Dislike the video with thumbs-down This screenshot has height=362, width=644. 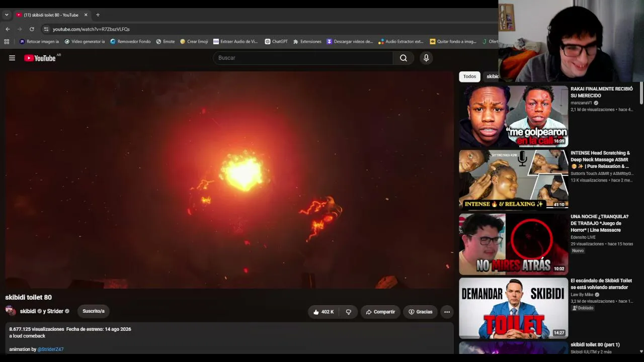pos(348,312)
